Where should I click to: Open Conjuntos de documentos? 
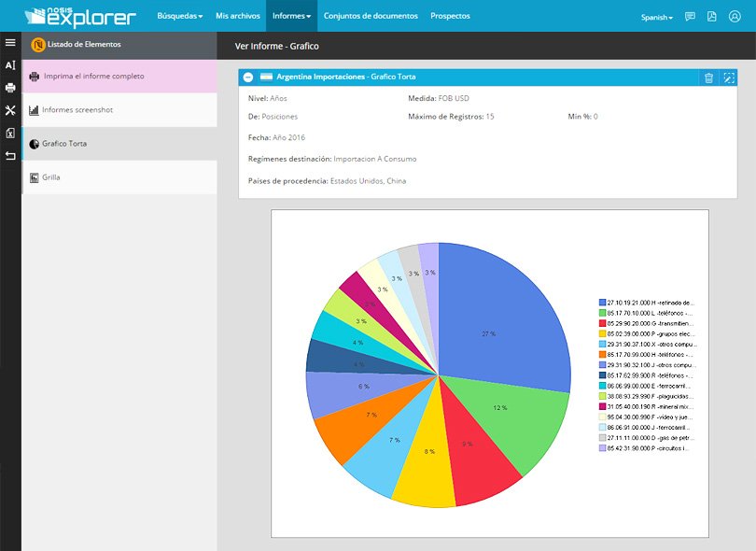pyautogui.click(x=371, y=16)
